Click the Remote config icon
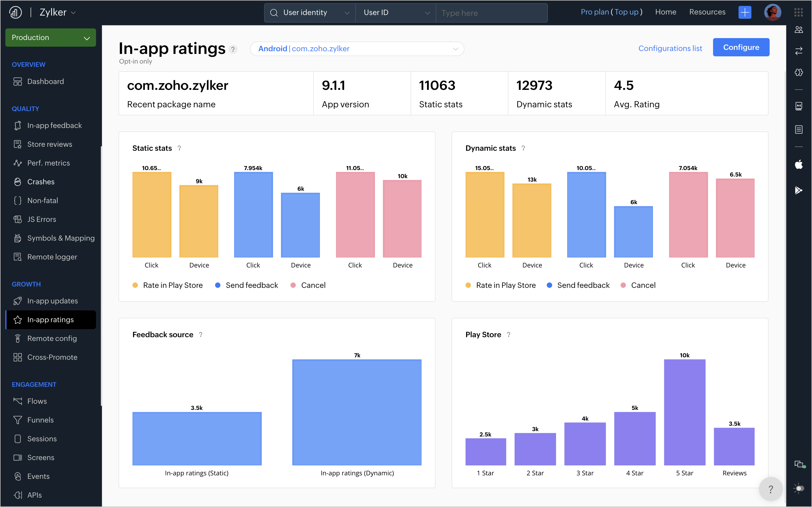This screenshot has height=507, width=812. pos(18,339)
